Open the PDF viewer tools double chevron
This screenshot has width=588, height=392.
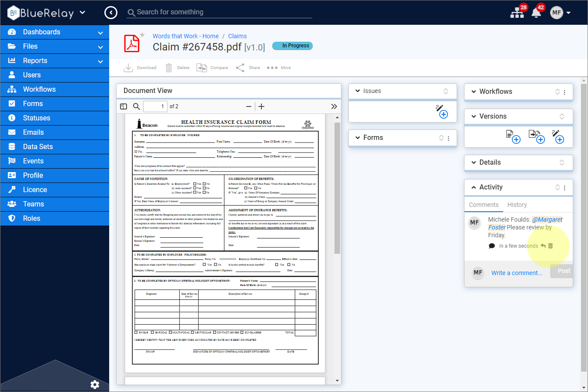[x=334, y=106]
